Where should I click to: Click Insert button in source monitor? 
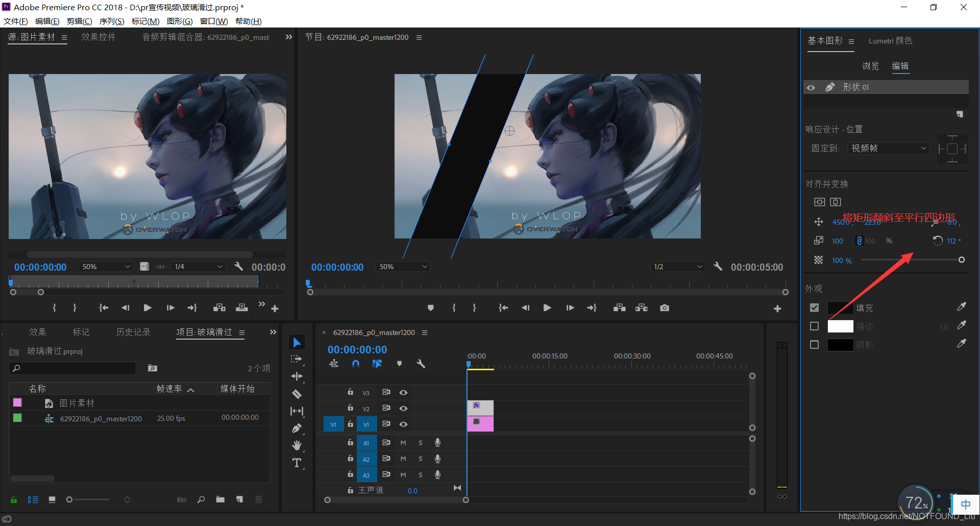tap(219, 308)
